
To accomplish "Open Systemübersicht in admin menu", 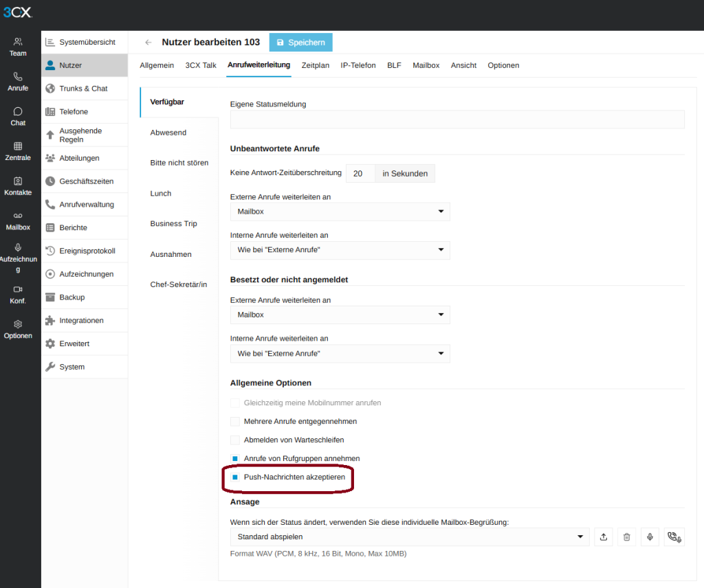I will pyautogui.click(x=85, y=42).
